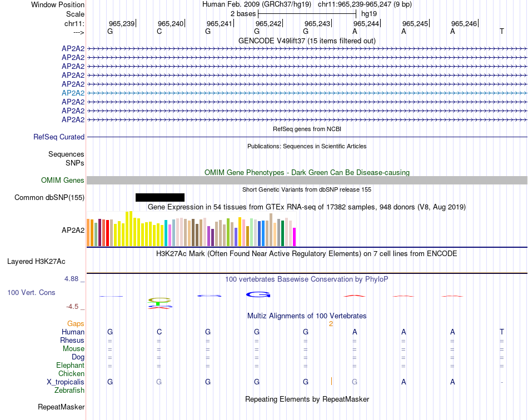
Task: Click the Scale track label
Action: 75,14
